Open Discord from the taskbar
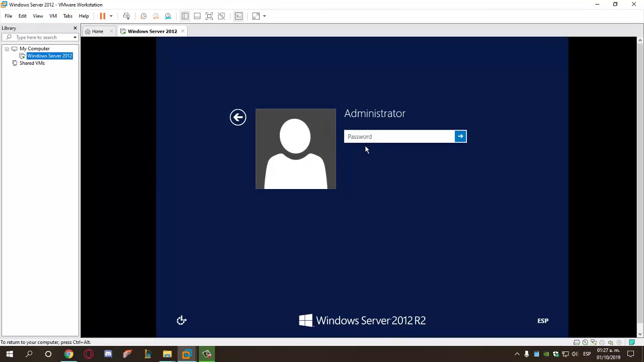This screenshot has width=644, height=362. (x=108, y=354)
